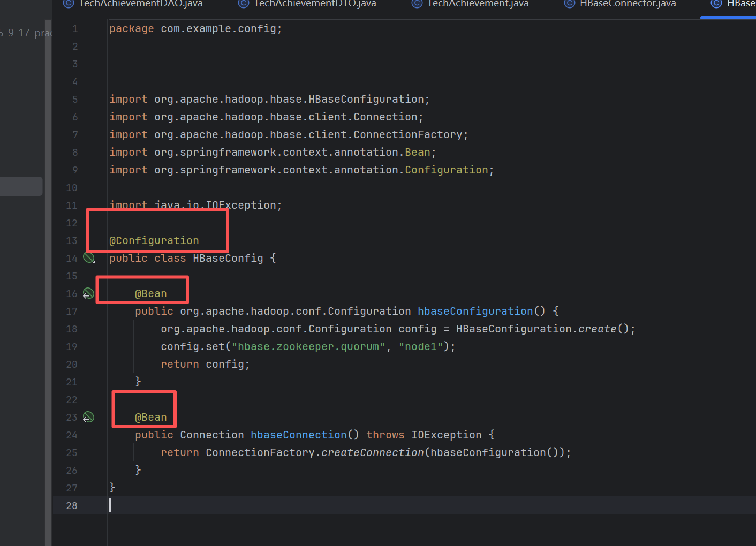Screen dimensions: 756x546
Task: Click the @Bean annotation on line 16
Action: coord(151,294)
